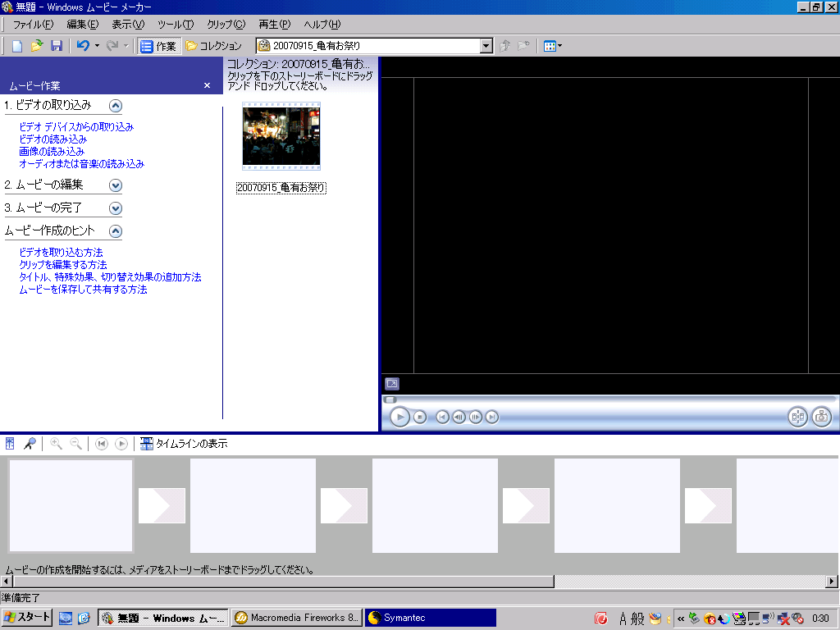The height and width of the screenshot is (630, 840).
Task: Open the collection dropdown 20070915_亀有お祭り
Action: click(x=486, y=46)
